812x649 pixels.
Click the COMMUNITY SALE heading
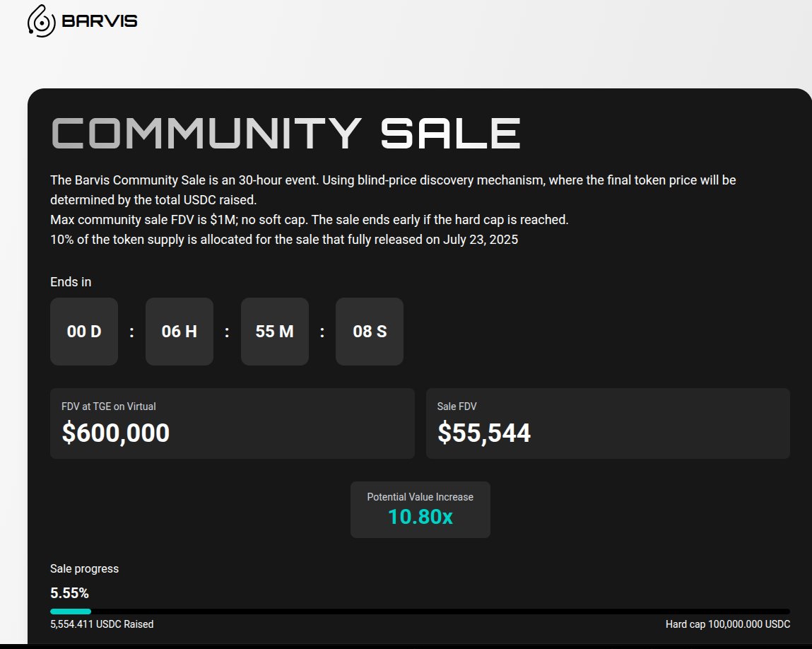pyautogui.click(x=286, y=133)
